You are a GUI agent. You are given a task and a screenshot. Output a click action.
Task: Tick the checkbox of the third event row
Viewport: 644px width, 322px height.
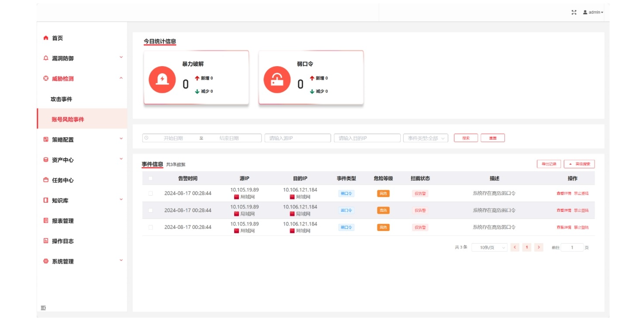[x=150, y=227]
